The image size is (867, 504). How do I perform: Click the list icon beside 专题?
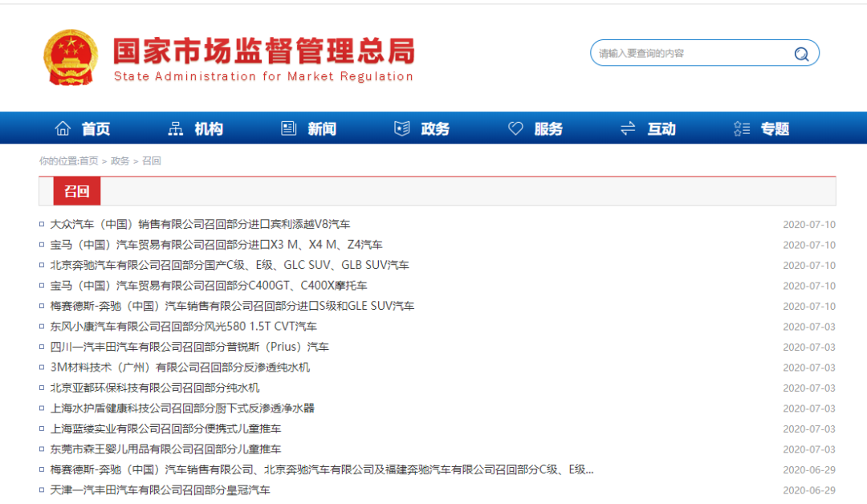tap(742, 128)
